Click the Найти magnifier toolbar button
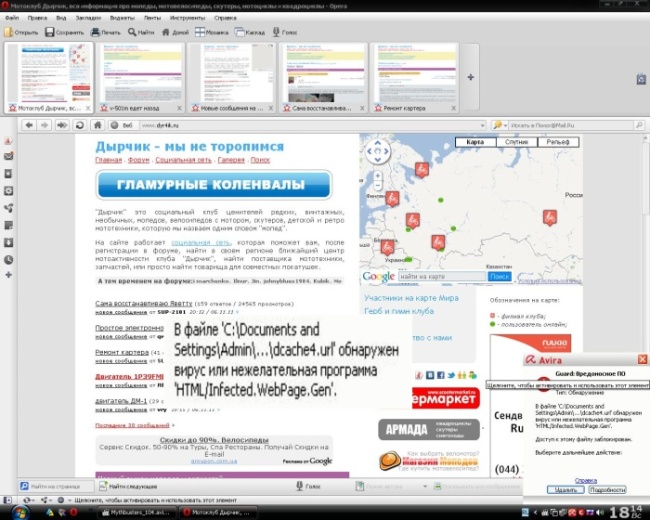The width and height of the screenshot is (650, 520). click(141, 32)
